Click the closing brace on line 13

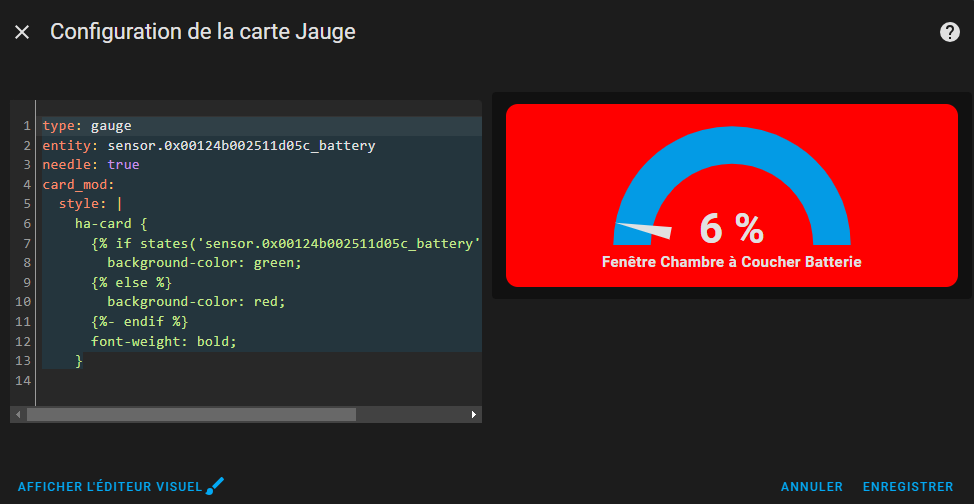pos(79,360)
